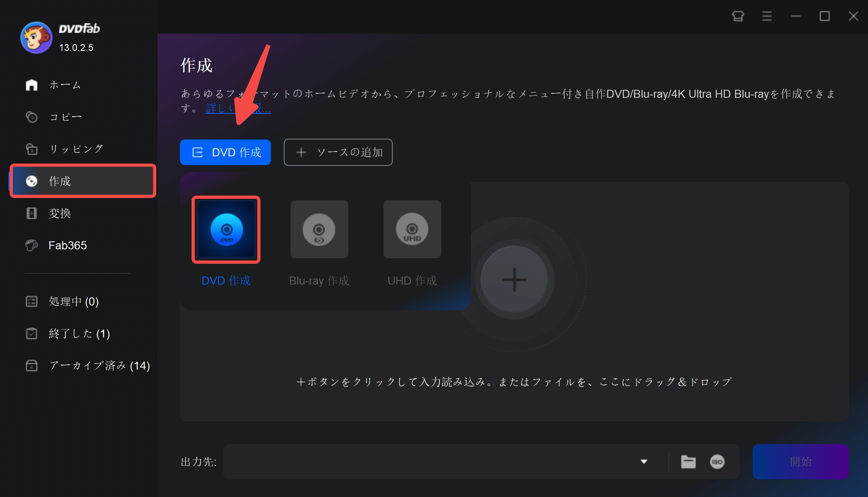This screenshot has height=497, width=868.
Task: Expand the 出力先 output dropdown arrow
Action: point(644,462)
